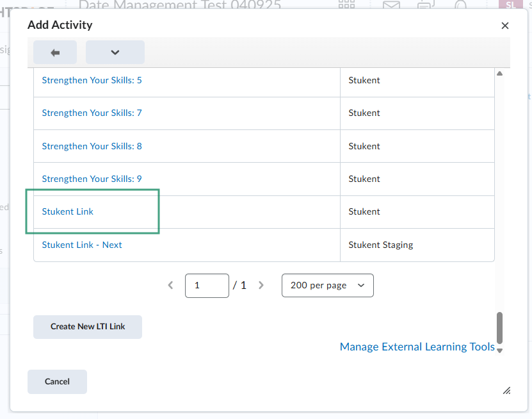This screenshot has height=419, width=532.
Task: Close the Add Activity dialog
Action: [x=505, y=26]
